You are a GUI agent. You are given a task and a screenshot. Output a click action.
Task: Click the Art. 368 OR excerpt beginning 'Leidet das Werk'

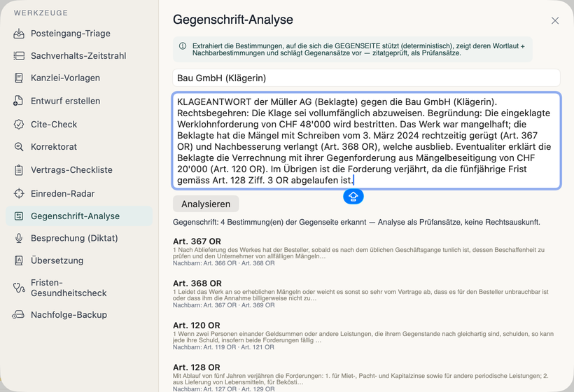(360, 295)
